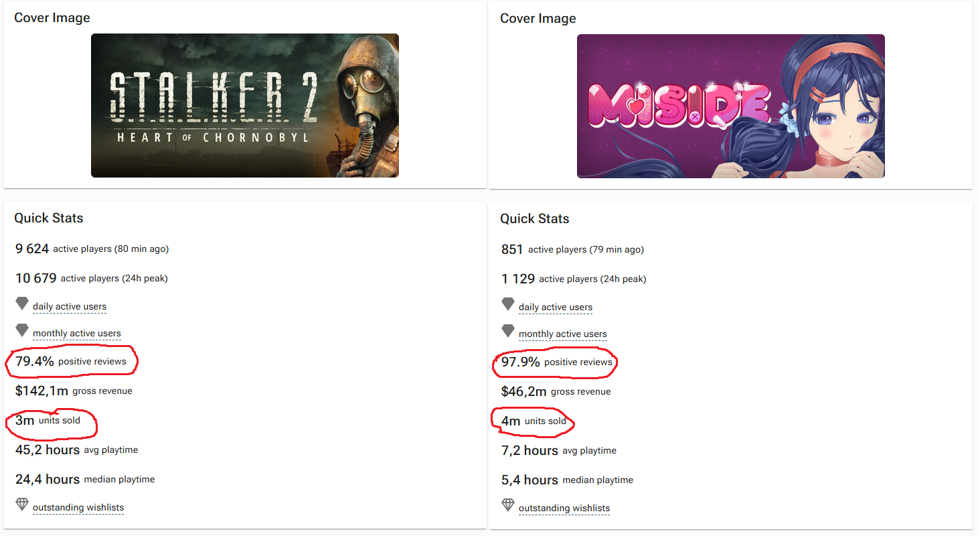Click the '4m' units sold value

(511, 421)
